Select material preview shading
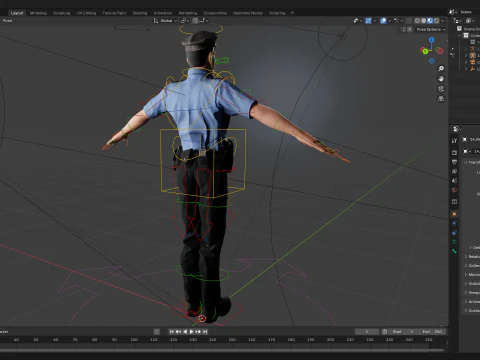 (x=430, y=21)
